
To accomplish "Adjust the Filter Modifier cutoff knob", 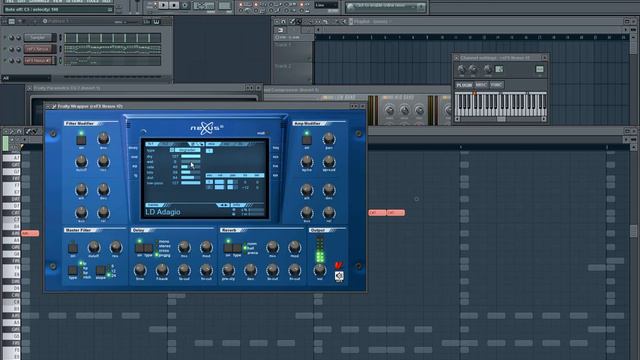I will point(81,162).
